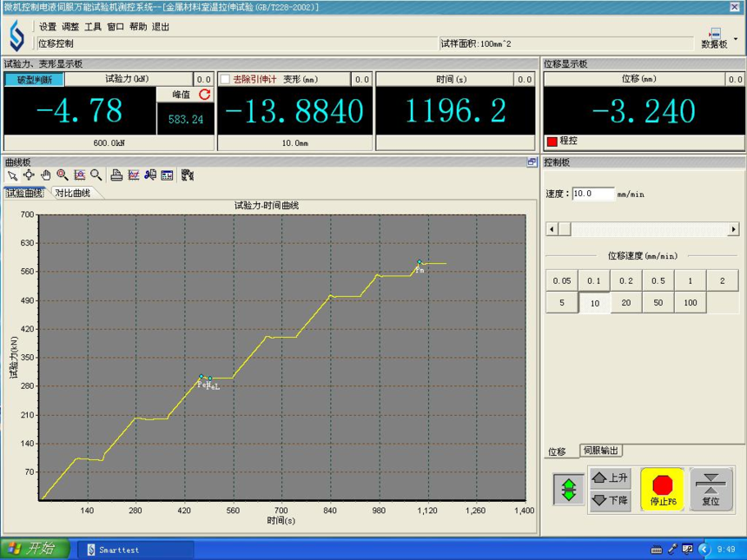Image resolution: width=747 pixels, height=560 pixels.
Task: Select the crosshair cursor tool
Action: tap(29, 175)
